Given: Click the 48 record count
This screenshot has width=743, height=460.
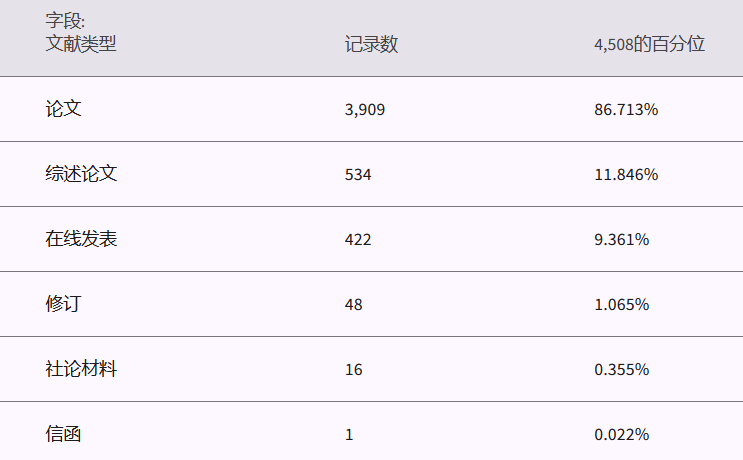Looking at the screenshot, I should pyautogui.click(x=354, y=305).
